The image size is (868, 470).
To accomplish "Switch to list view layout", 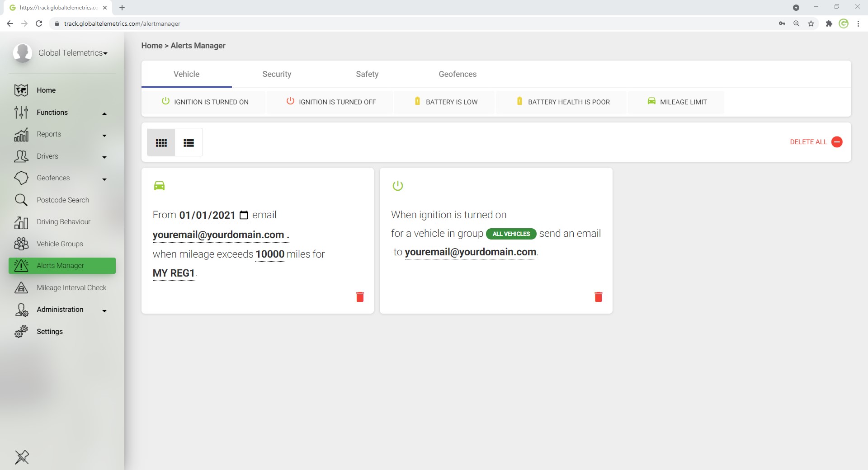I will pos(189,143).
